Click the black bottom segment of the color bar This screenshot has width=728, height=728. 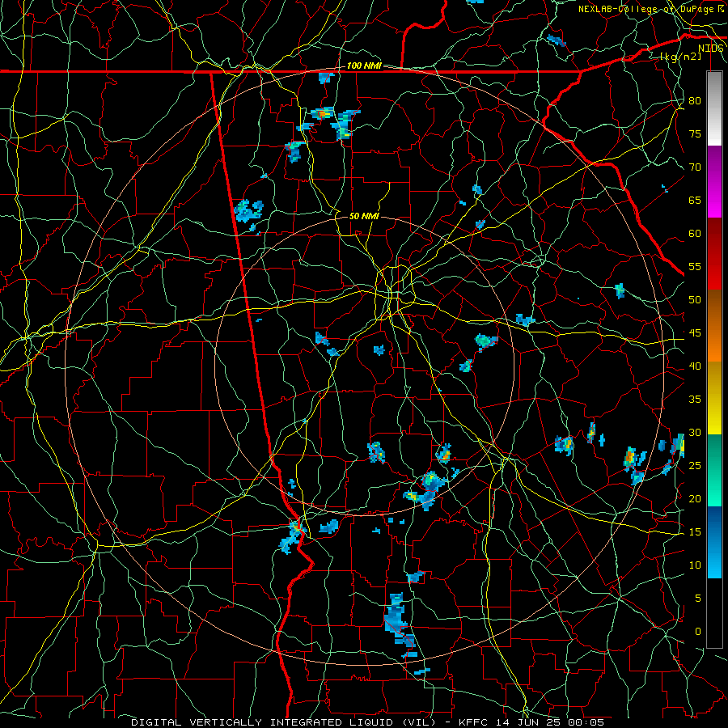point(714,613)
